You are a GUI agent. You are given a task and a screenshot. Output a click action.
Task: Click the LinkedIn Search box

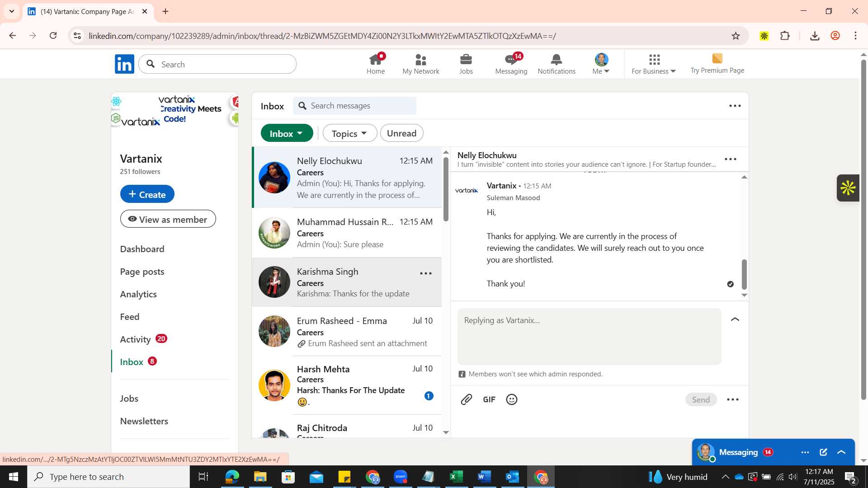click(217, 64)
